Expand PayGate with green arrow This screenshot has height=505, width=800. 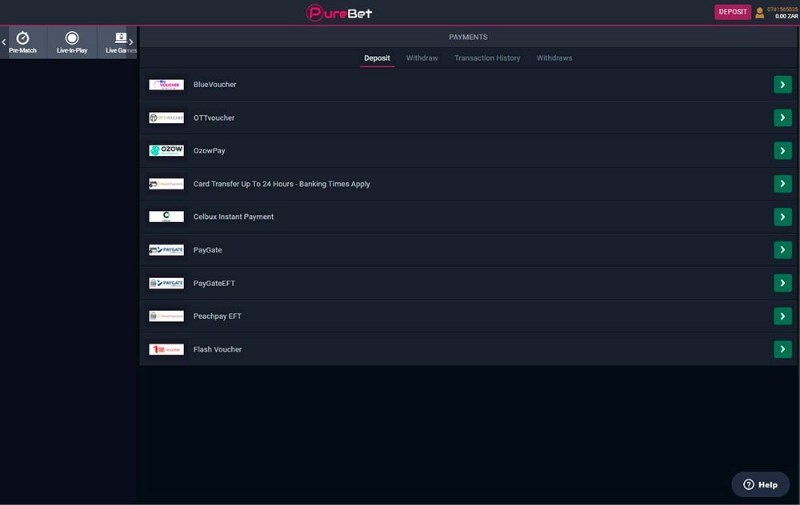point(783,250)
